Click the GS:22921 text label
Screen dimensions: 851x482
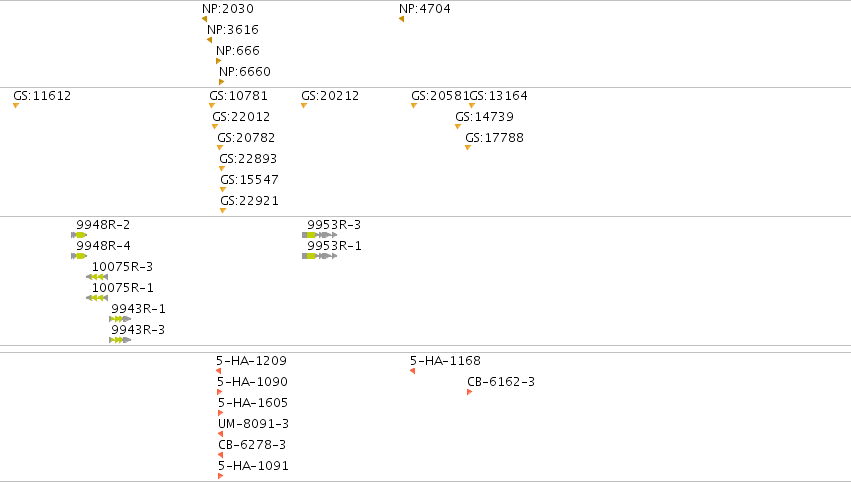tap(249, 201)
